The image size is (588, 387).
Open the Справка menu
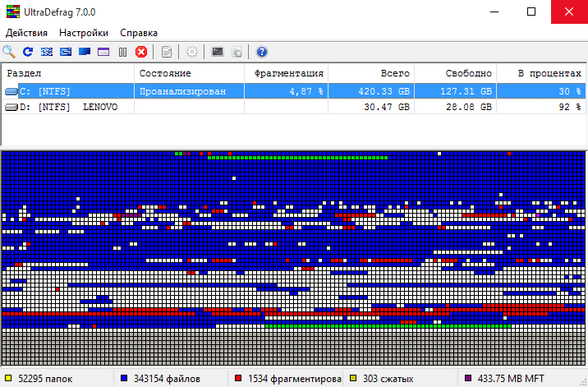pyautogui.click(x=139, y=33)
